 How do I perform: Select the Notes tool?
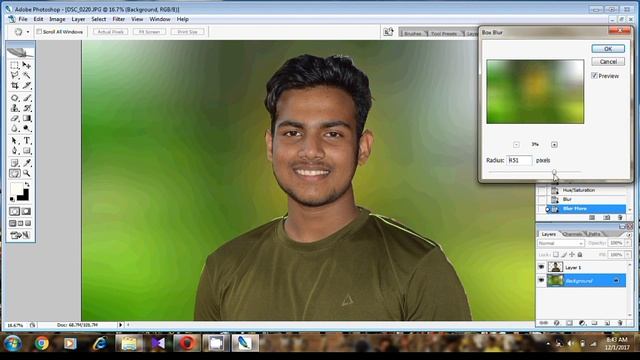click(15, 163)
